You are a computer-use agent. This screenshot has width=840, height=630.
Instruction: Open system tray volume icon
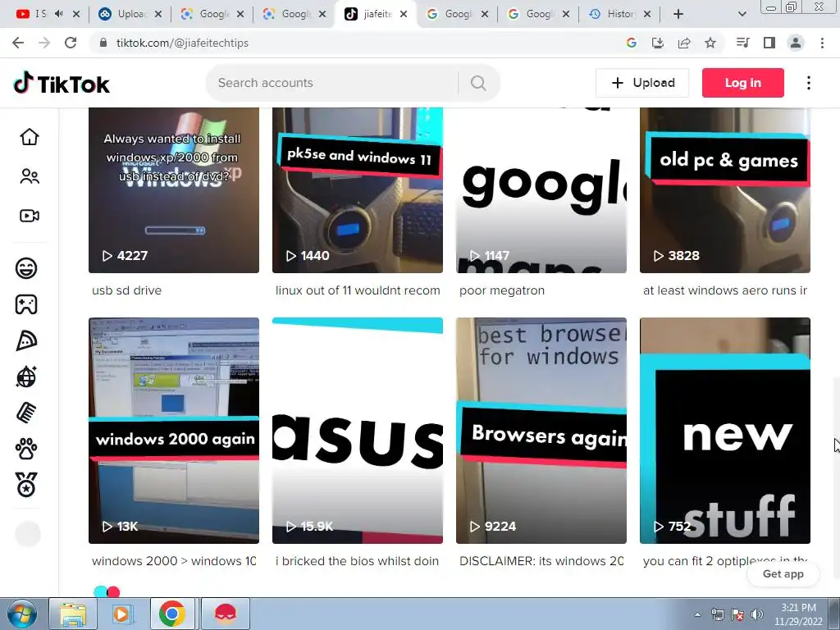click(756, 614)
